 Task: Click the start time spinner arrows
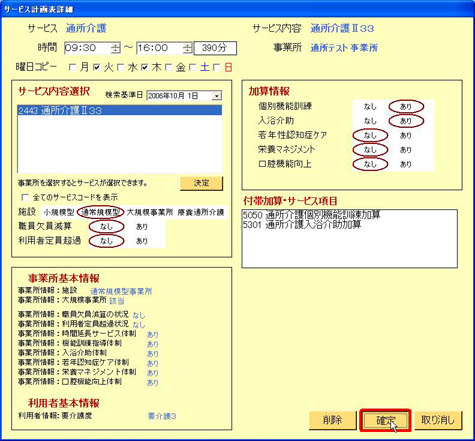(115, 48)
